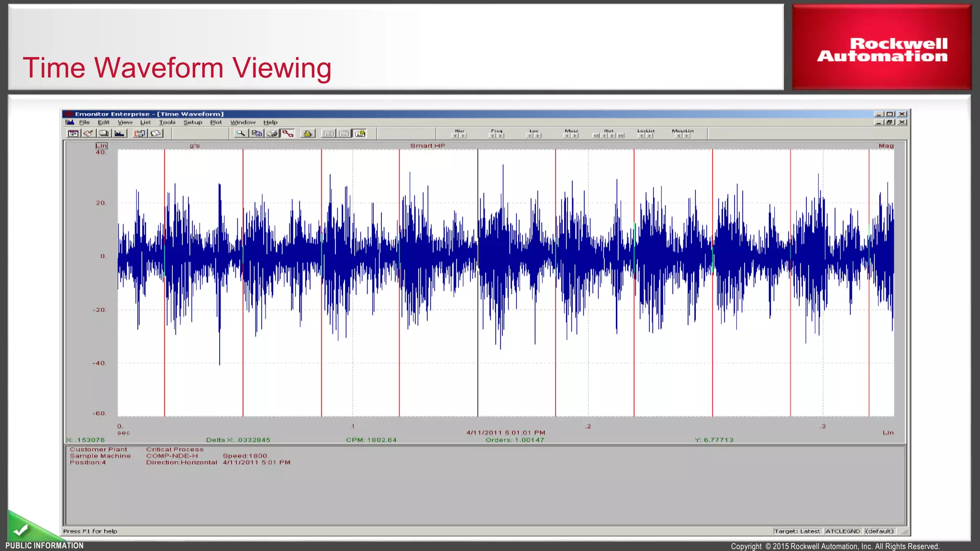This screenshot has height=551, width=980.
Task: Click the spectrum plot toolbar icon
Action: pyautogui.click(x=120, y=133)
